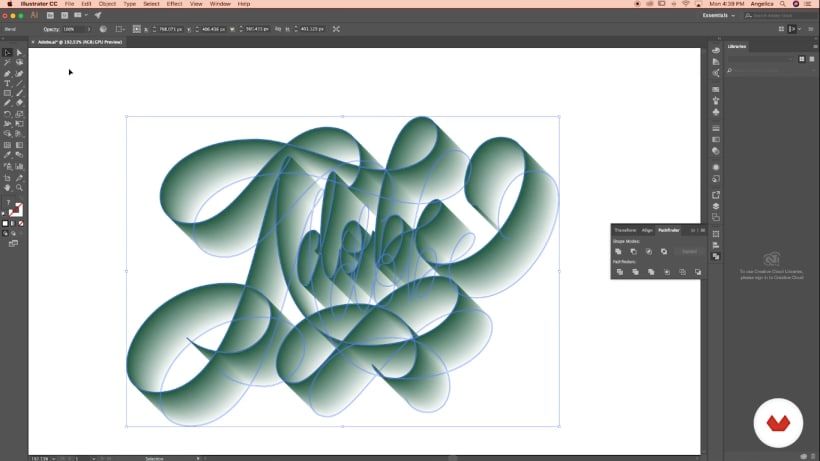820x461 pixels.
Task: Open the Libraries panel flyout menu
Action: pos(815,47)
